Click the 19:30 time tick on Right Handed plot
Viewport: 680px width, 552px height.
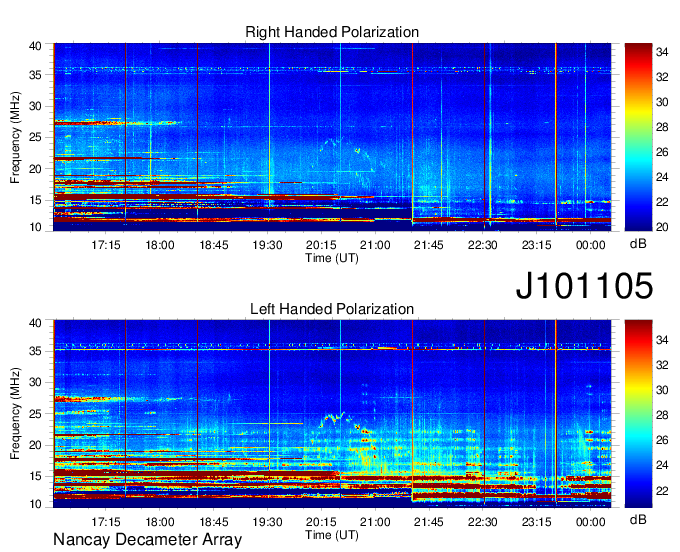coord(268,245)
